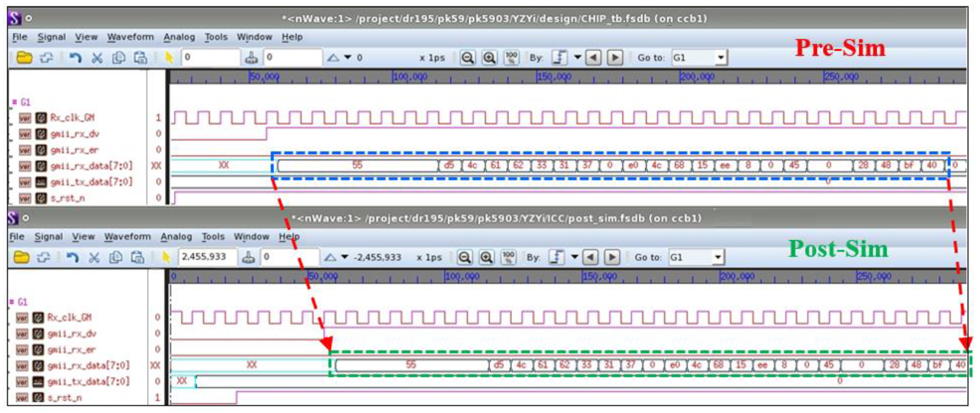Screen dimensions: 980x413
Task: Collapse the G1 signal group in Pre-Sim
Action: pos(15,102)
